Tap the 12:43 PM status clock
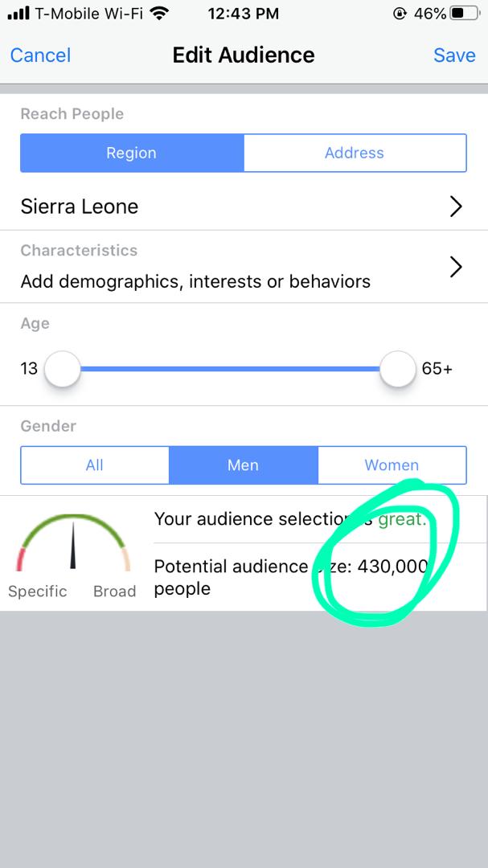The height and width of the screenshot is (868, 488). click(x=243, y=14)
